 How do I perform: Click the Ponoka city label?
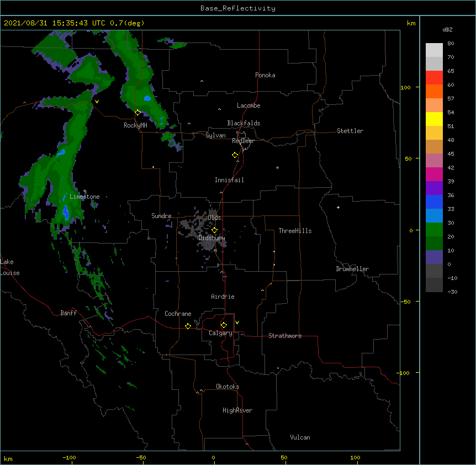pos(265,75)
